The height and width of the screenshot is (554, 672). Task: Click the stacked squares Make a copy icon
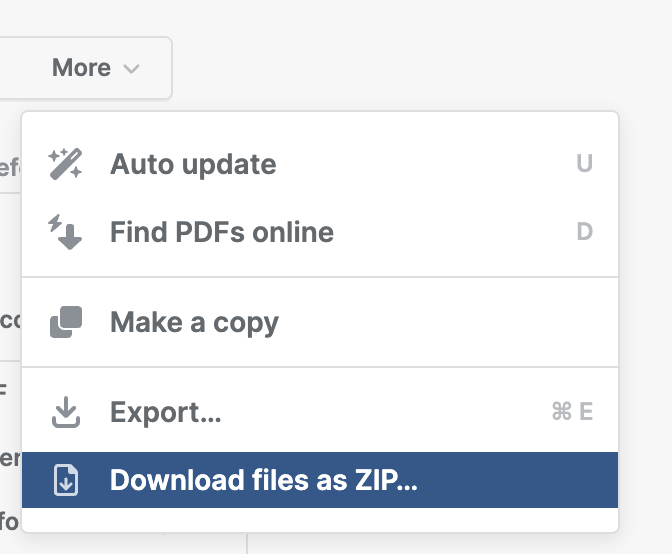tap(65, 322)
